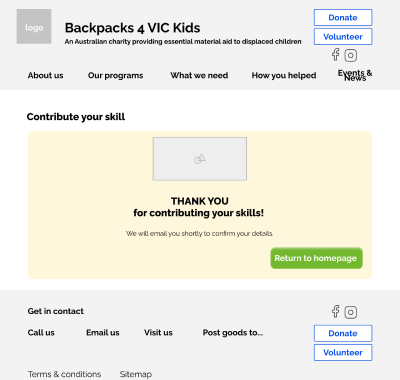This screenshot has width=400, height=380.
Task: Open the How you helped menu item
Action: coord(284,76)
